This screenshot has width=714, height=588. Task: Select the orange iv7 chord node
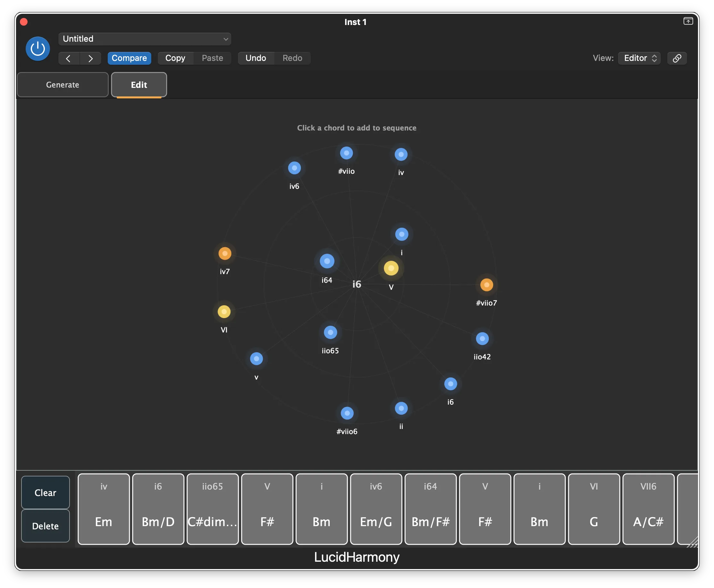pos(225,253)
